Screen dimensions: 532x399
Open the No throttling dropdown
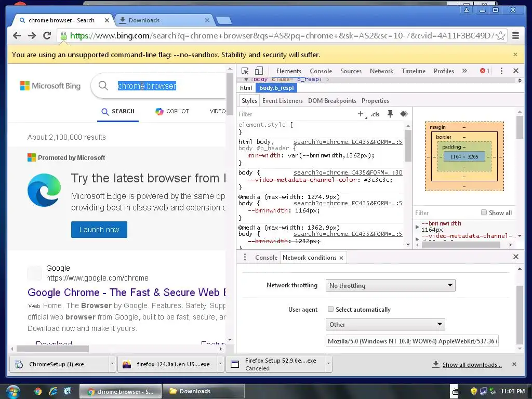[x=390, y=285]
